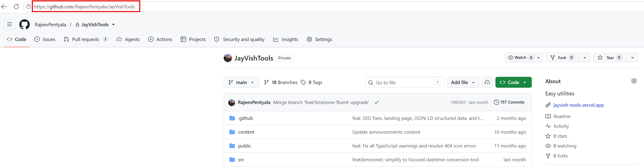Click the browser address bar URL
This screenshot has width=644, height=167.
pyautogui.click(x=85, y=7)
